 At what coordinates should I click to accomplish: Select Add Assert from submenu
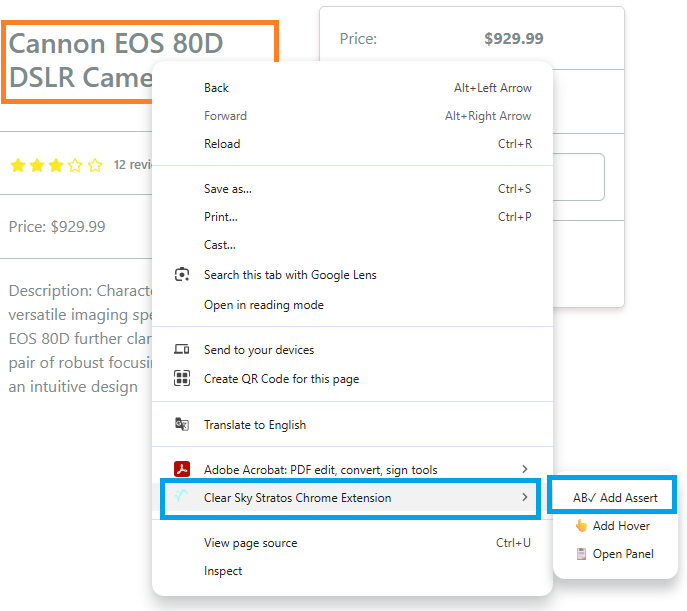(x=615, y=498)
